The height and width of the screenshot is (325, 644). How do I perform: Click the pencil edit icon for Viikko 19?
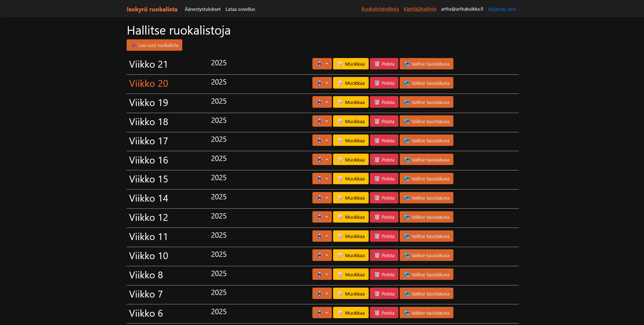coord(340,102)
